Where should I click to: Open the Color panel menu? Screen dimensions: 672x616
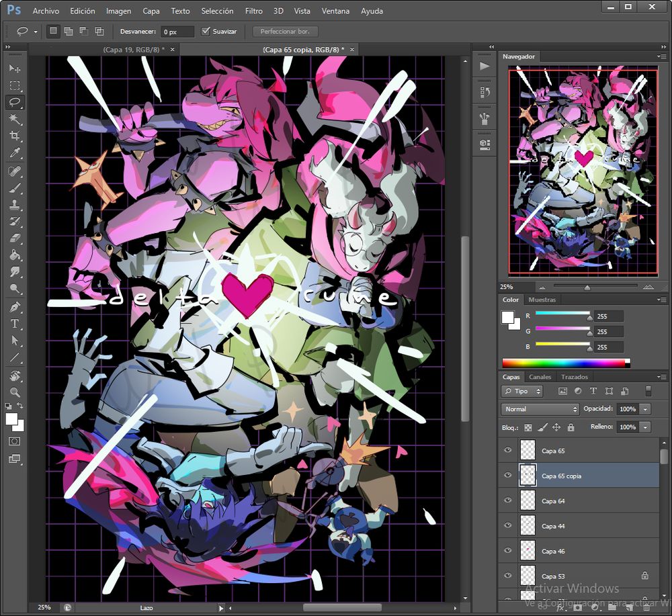(x=661, y=300)
